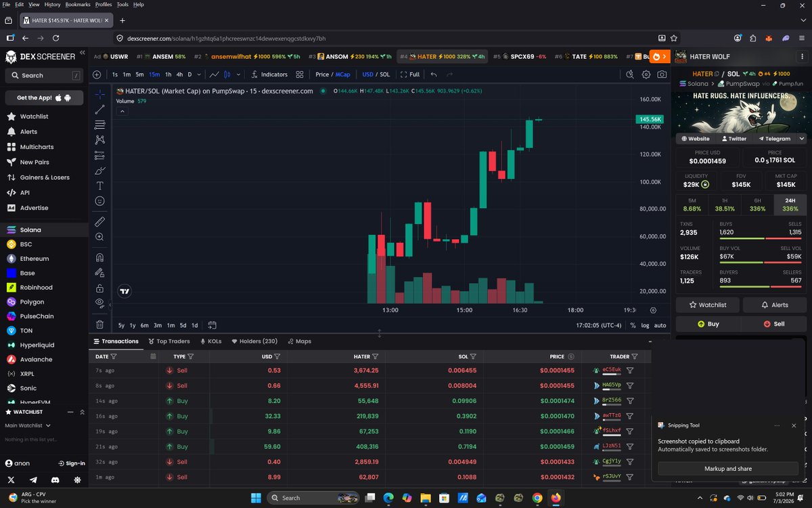Toggle log scale on chart
Image resolution: width=812 pixels, height=508 pixels.
(645, 325)
